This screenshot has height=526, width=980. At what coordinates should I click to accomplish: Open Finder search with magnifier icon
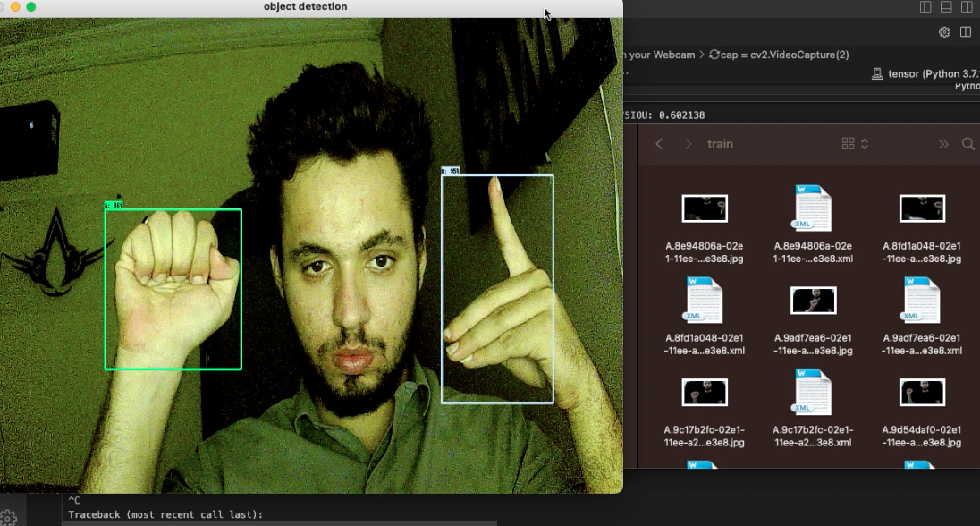967,144
